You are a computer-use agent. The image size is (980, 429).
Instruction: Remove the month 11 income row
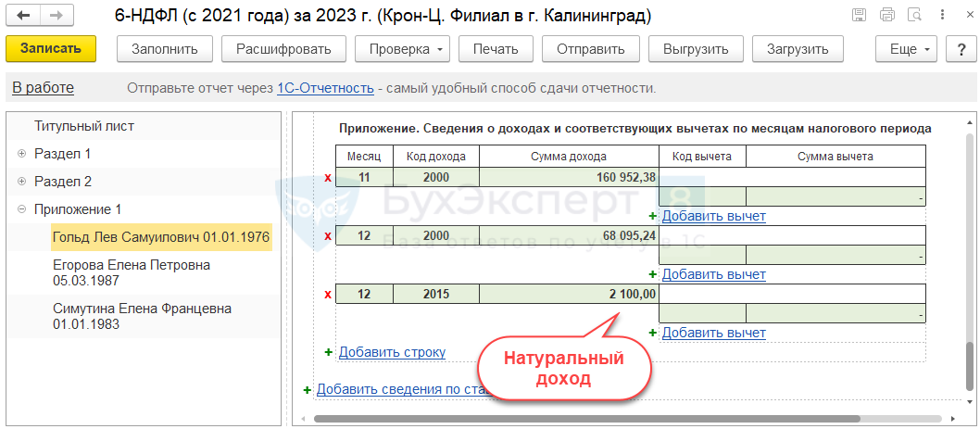pos(327,178)
